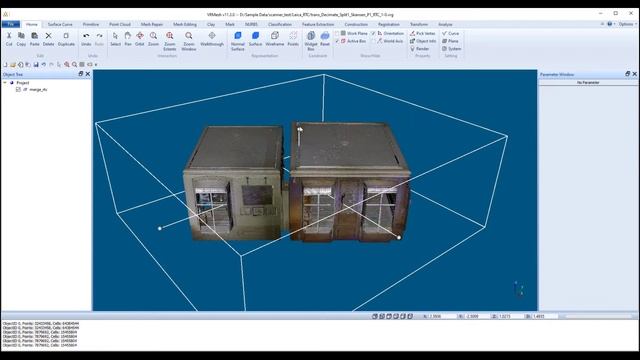
Task: Open the quick access toolbar dropdown arrow
Action: (96, 64)
